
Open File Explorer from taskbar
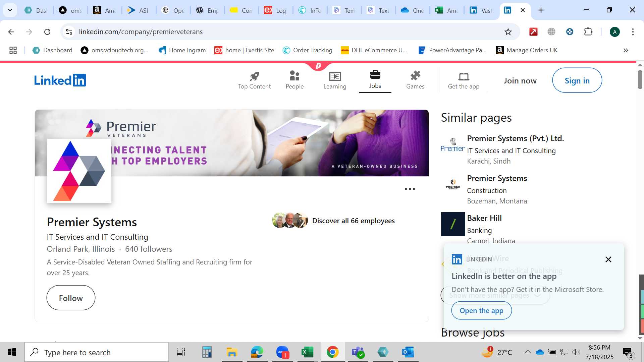click(232, 352)
